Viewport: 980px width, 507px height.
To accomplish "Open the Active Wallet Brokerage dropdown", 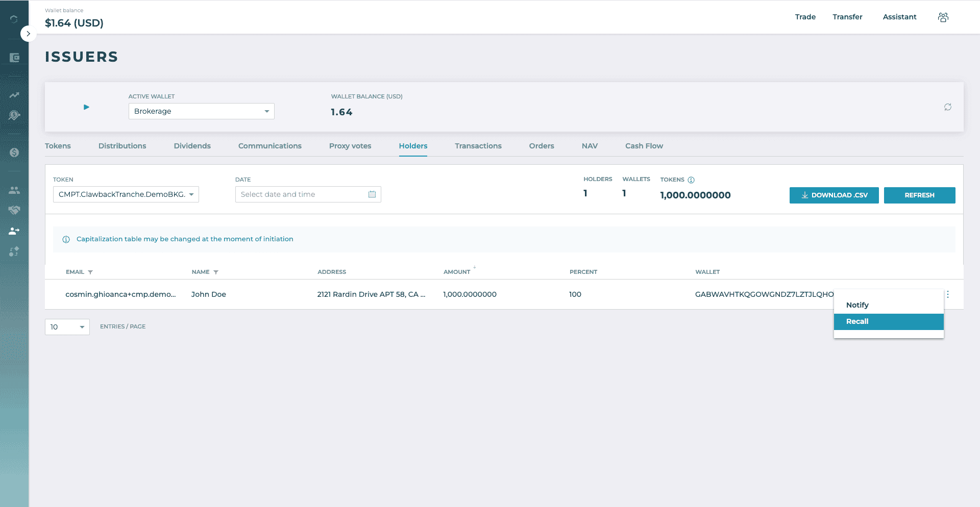I will [x=201, y=111].
